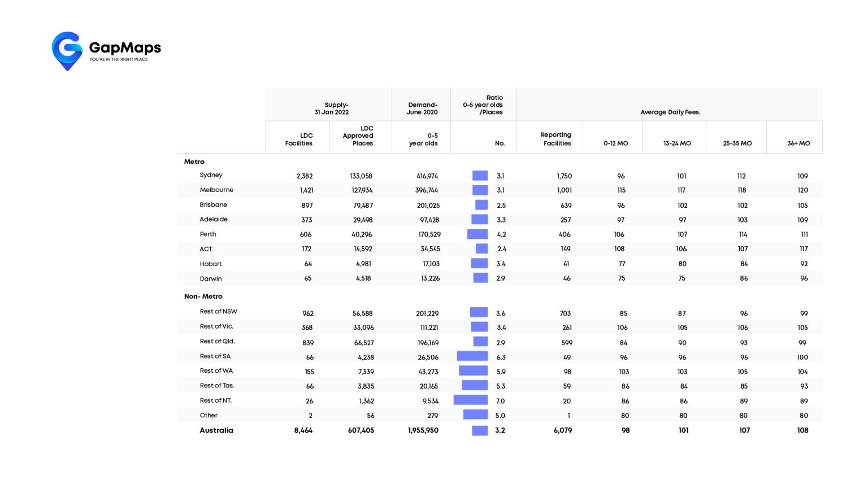Select the LDC Approved Places column header

tap(358, 136)
